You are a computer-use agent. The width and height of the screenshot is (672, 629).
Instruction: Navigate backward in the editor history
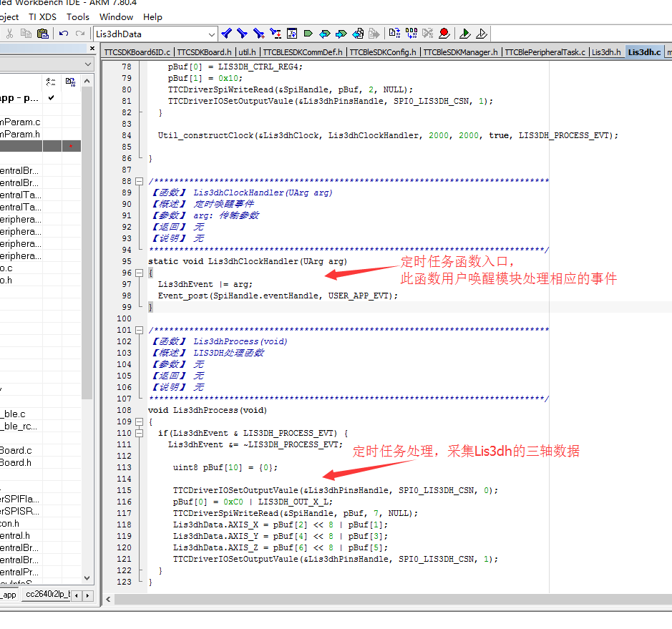(x=358, y=34)
